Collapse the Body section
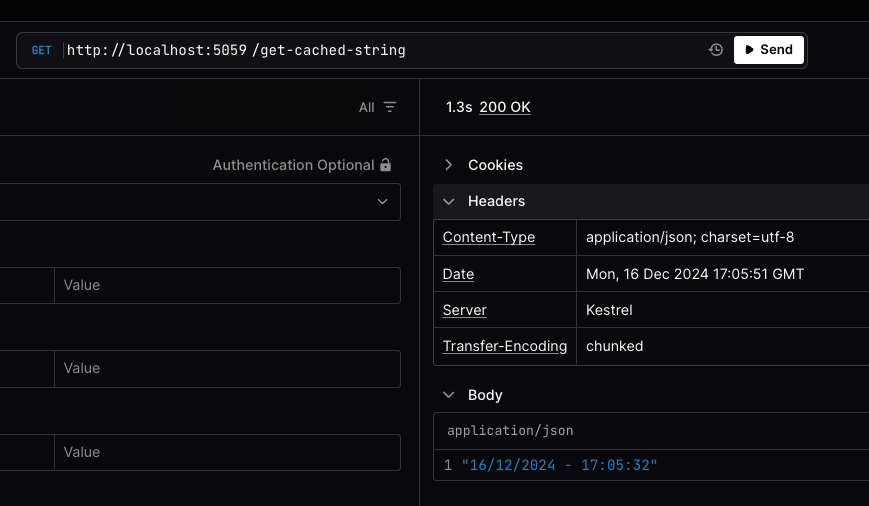Image resolution: width=869 pixels, height=506 pixels. click(x=448, y=395)
